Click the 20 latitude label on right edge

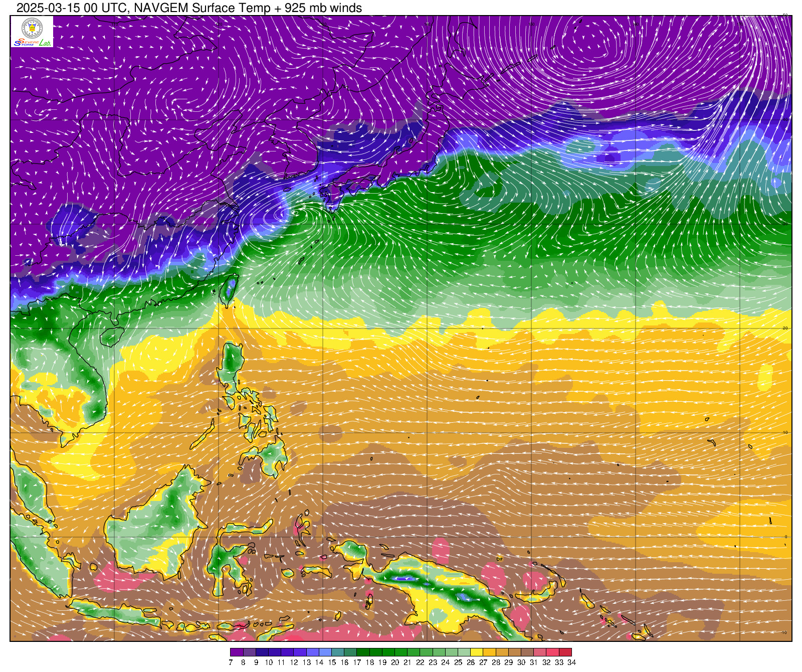point(785,328)
